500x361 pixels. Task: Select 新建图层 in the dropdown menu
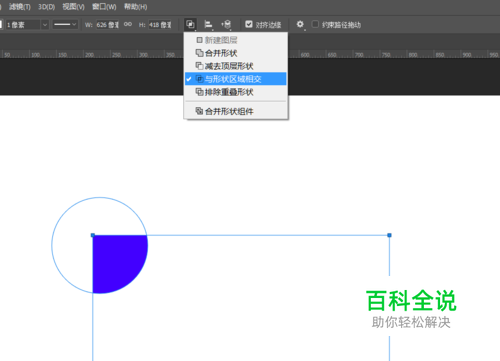pos(236,40)
